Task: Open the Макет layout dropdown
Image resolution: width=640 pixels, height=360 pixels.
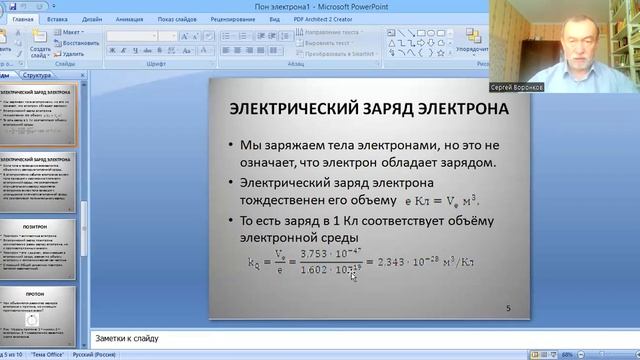Action: pos(69,32)
